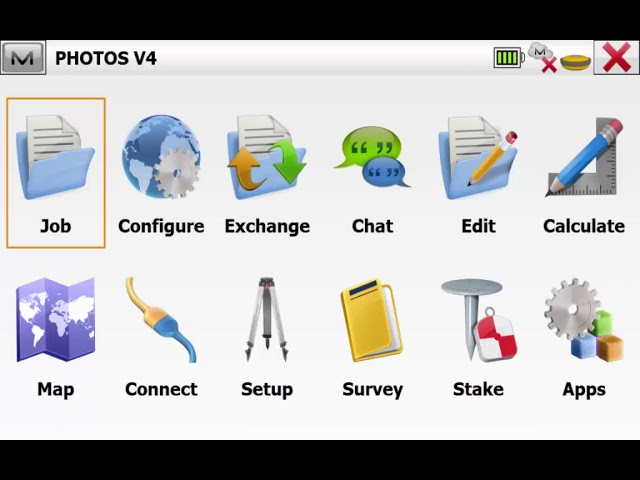The image size is (640, 480).
Task: Click the "Survey" text label
Action: 372,389
